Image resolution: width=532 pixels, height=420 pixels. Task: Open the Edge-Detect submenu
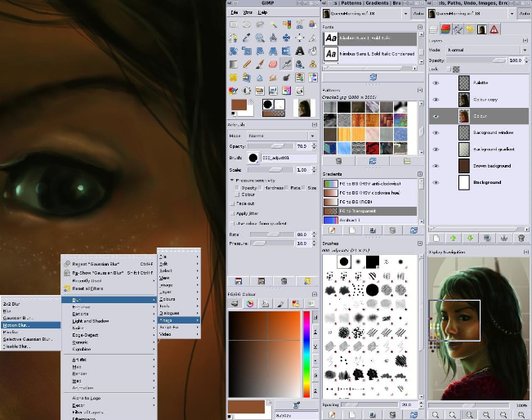pyautogui.click(x=110, y=335)
